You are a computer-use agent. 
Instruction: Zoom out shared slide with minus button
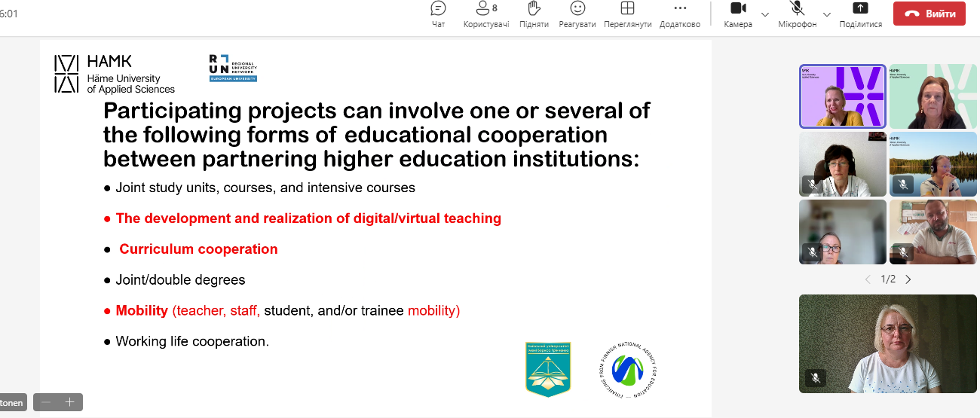pos(46,402)
